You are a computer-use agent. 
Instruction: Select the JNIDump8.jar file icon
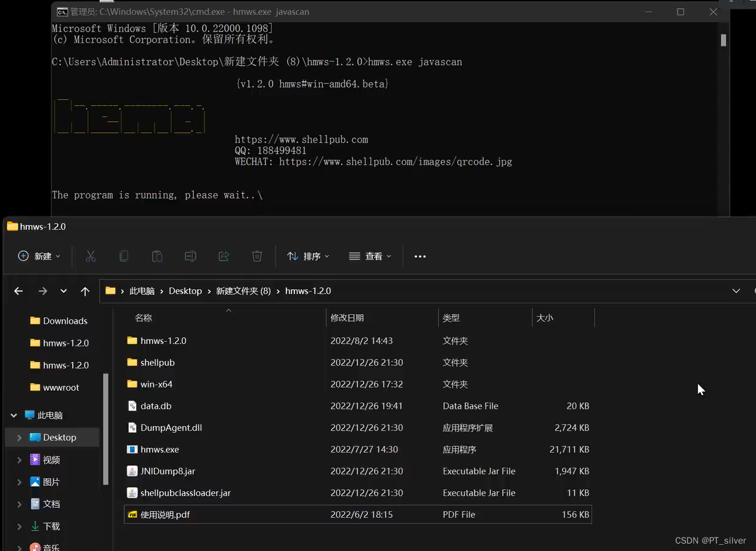pos(132,471)
